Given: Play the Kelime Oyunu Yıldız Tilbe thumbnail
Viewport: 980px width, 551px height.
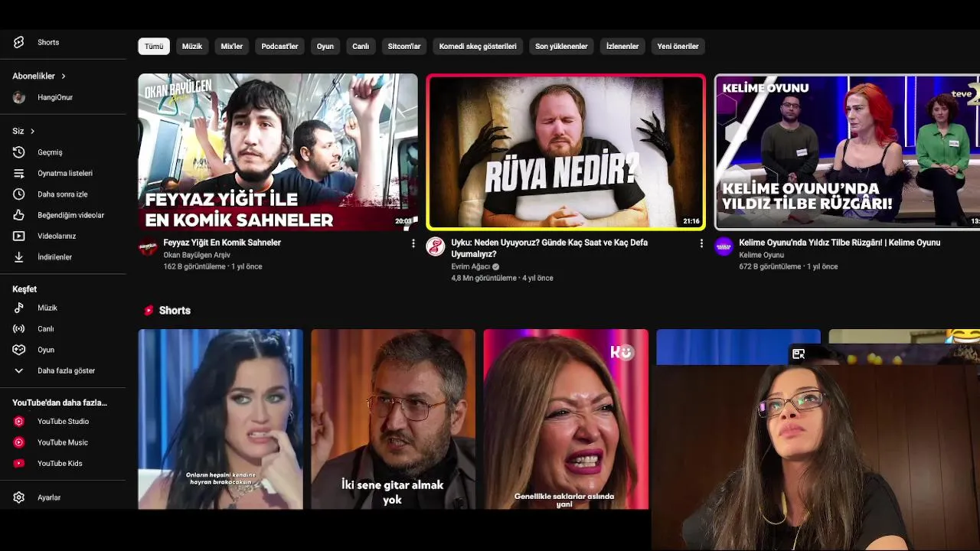Looking at the screenshot, I should pyautogui.click(x=847, y=152).
